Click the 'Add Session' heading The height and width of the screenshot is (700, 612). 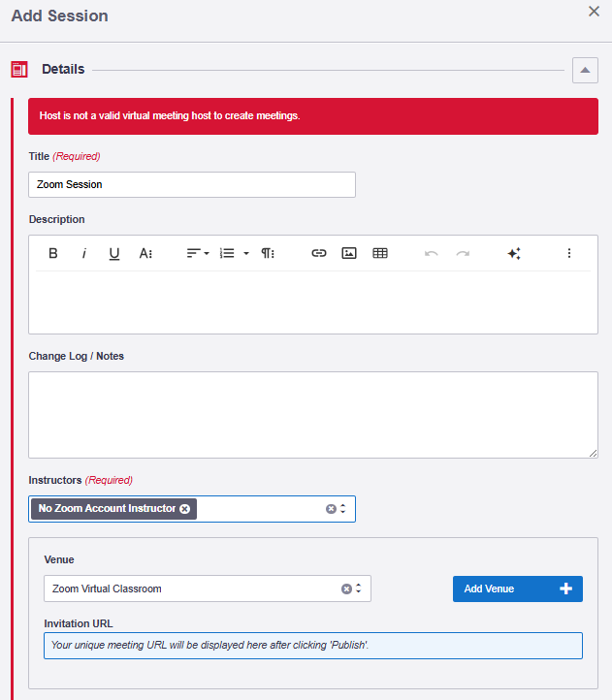point(59,16)
